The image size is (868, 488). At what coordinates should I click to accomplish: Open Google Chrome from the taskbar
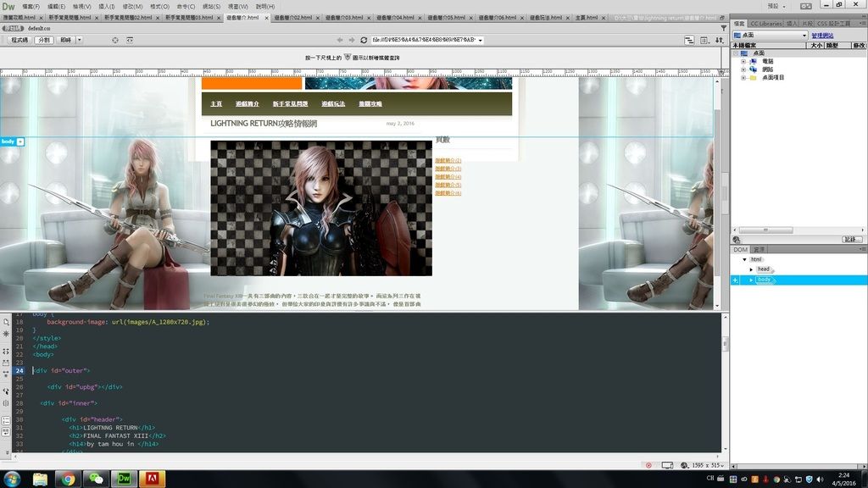tap(67, 479)
